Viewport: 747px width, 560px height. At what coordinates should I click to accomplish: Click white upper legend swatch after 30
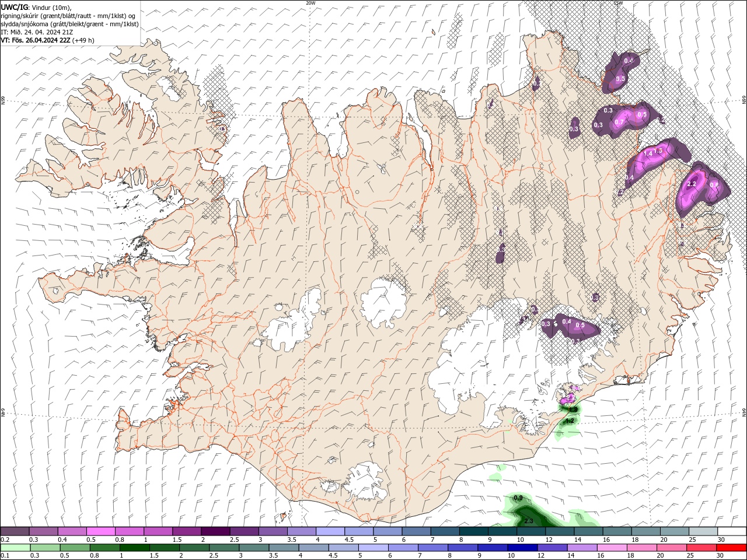[732, 531]
